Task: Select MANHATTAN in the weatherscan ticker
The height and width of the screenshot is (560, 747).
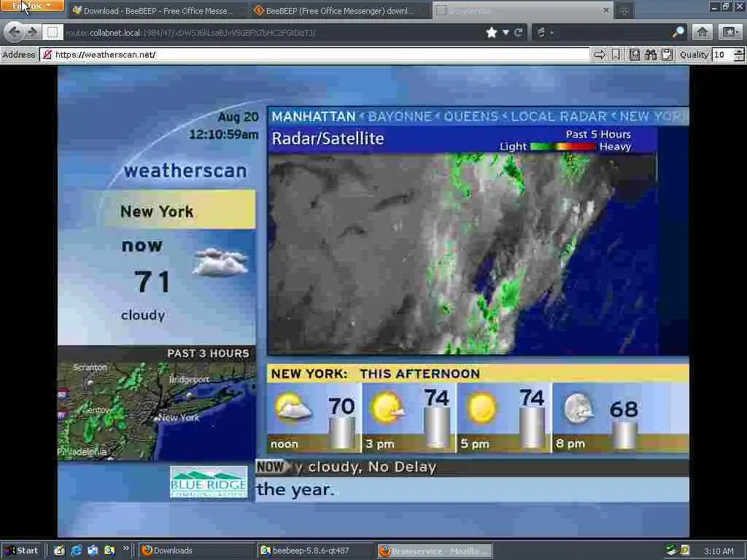Action: point(314,116)
